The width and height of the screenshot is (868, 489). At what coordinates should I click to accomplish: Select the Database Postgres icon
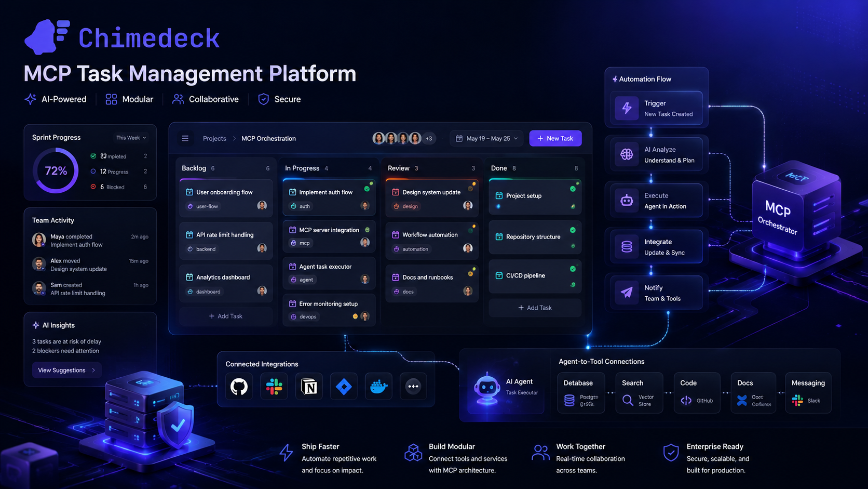coord(569,400)
